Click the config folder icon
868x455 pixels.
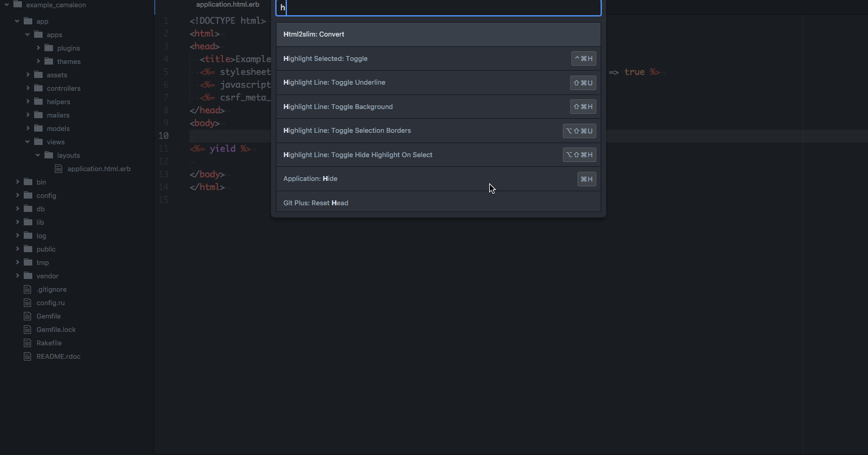pyautogui.click(x=28, y=196)
